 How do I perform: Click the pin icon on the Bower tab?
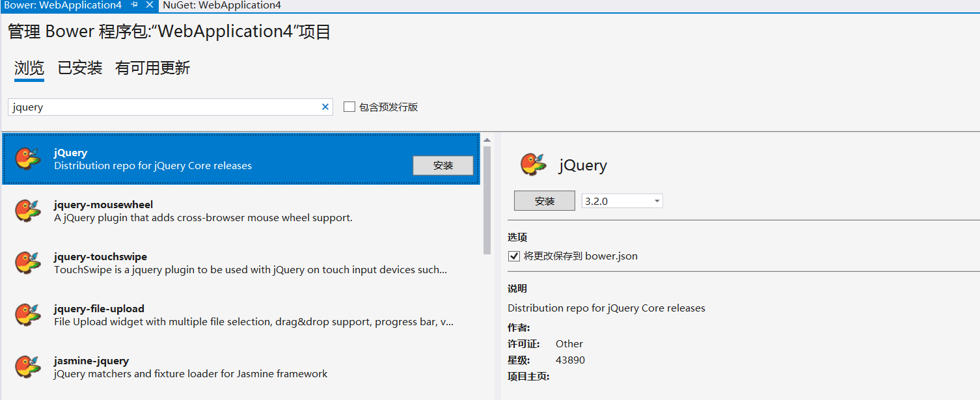135,5
